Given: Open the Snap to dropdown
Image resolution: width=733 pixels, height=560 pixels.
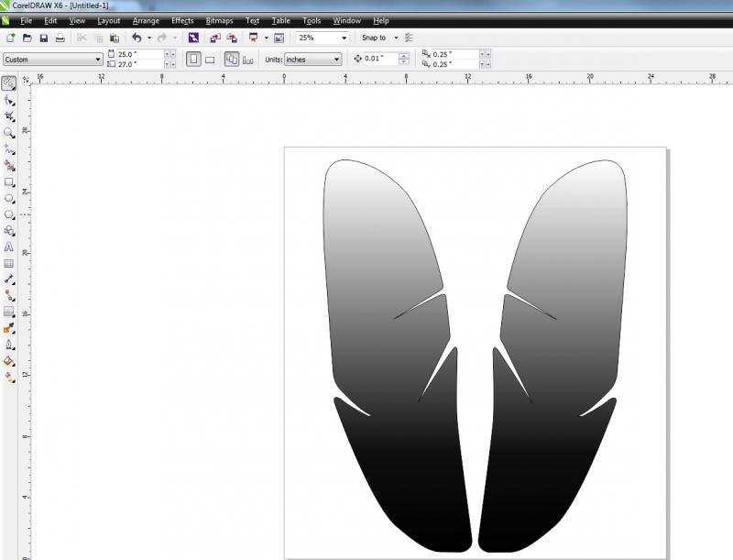Looking at the screenshot, I should 396,38.
